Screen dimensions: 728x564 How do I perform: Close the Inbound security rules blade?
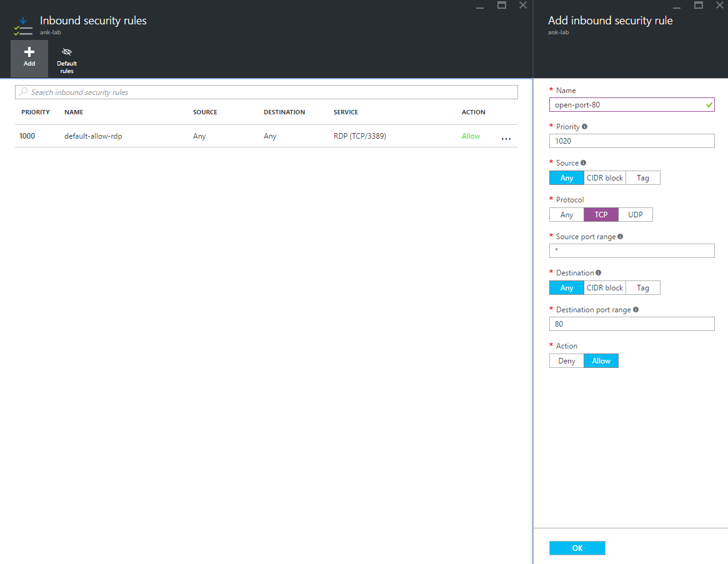click(523, 5)
